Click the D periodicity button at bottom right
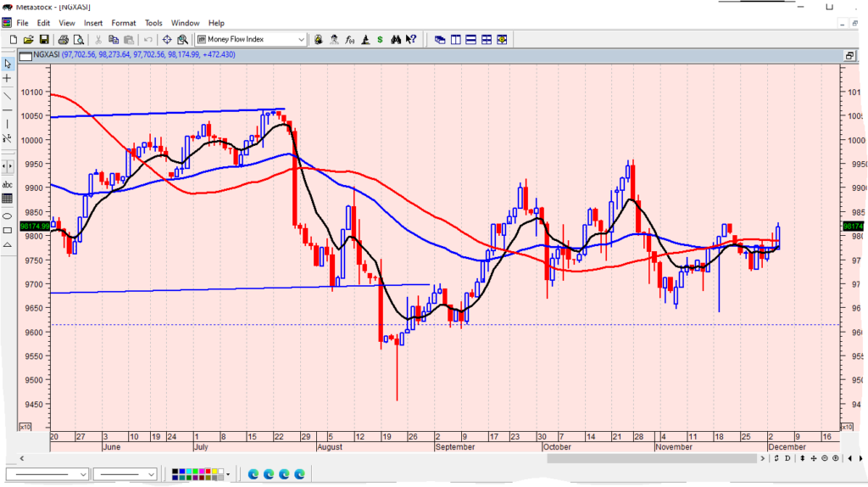 (787, 458)
